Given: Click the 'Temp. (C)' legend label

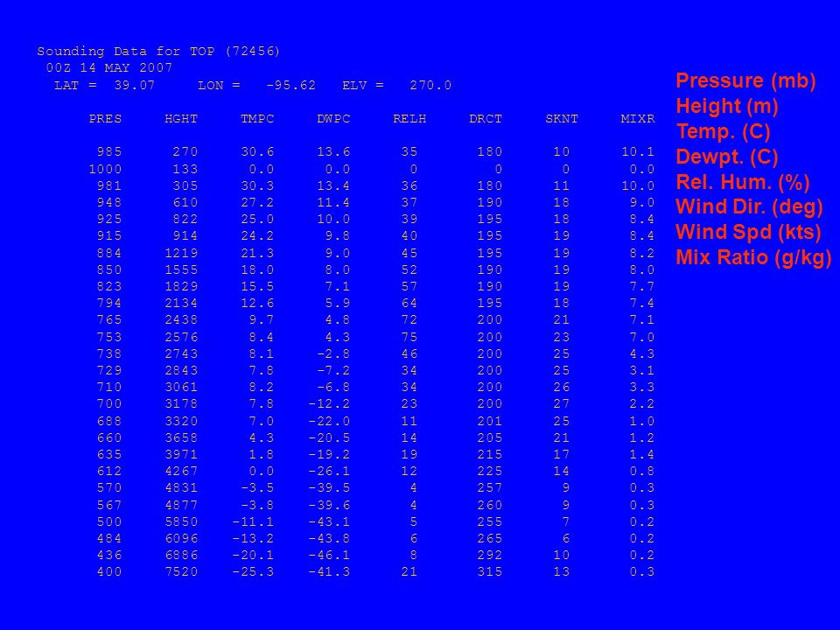Looking at the screenshot, I should [724, 131].
